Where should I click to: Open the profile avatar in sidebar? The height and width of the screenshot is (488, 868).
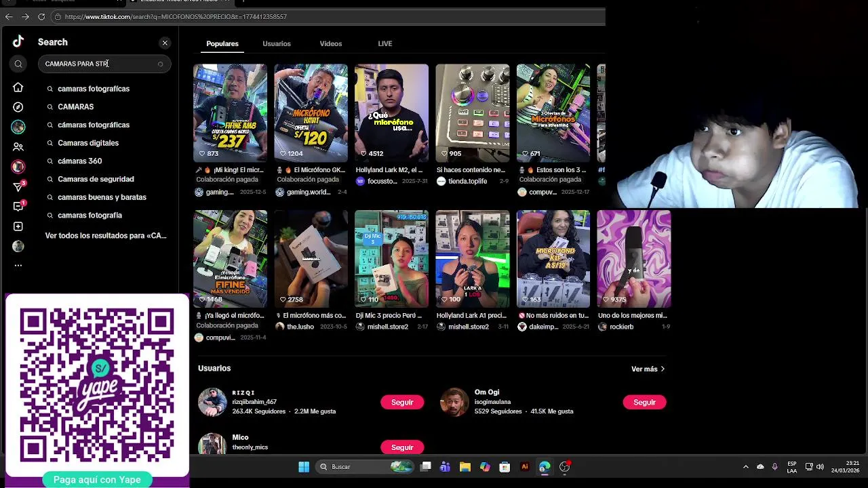click(x=18, y=246)
